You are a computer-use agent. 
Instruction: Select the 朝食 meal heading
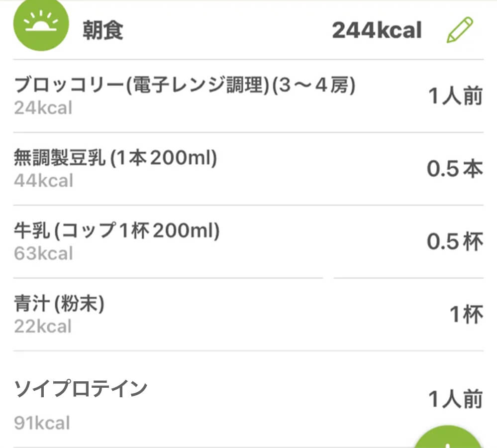103,31
